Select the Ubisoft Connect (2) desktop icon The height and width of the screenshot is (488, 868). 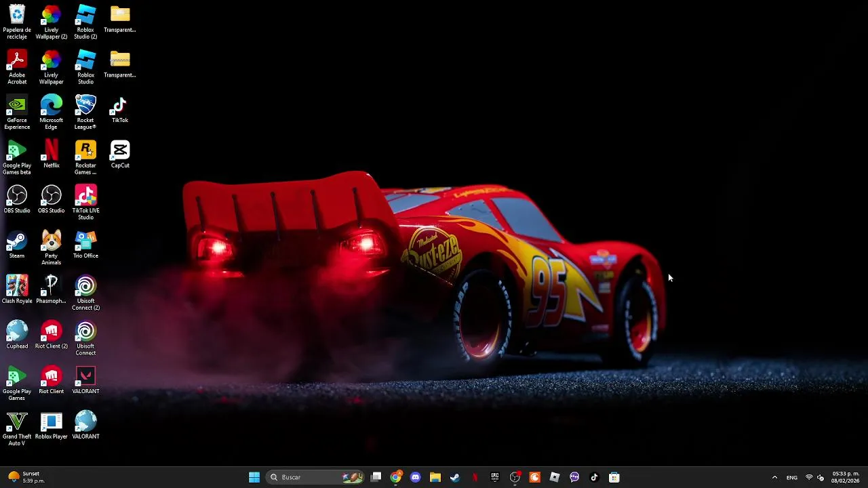pyautogui.click(x=85, y=293)
